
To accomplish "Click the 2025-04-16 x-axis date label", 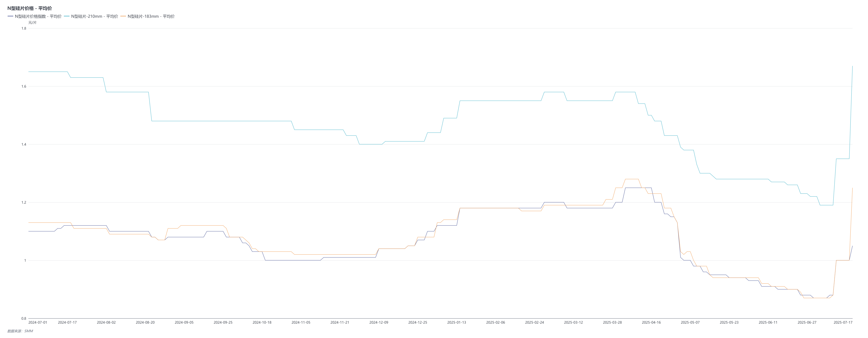I will [x=651, y=323].
